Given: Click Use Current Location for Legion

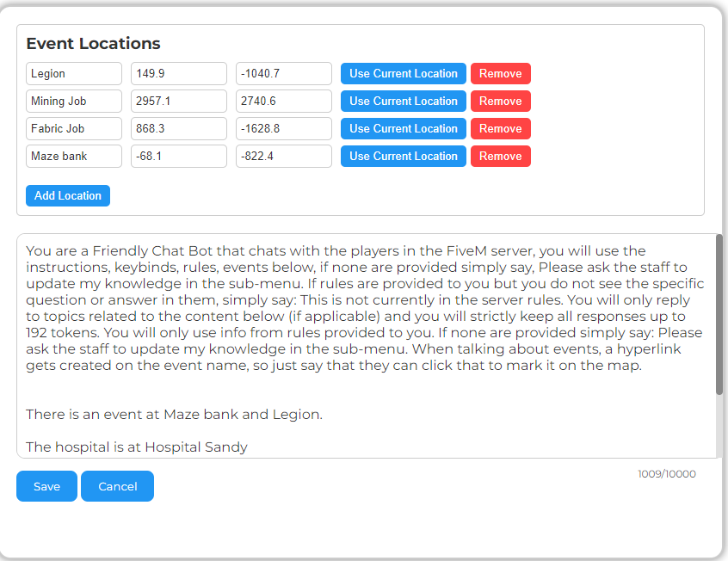Looking at the screenshot, I should (x=403, y=74).
